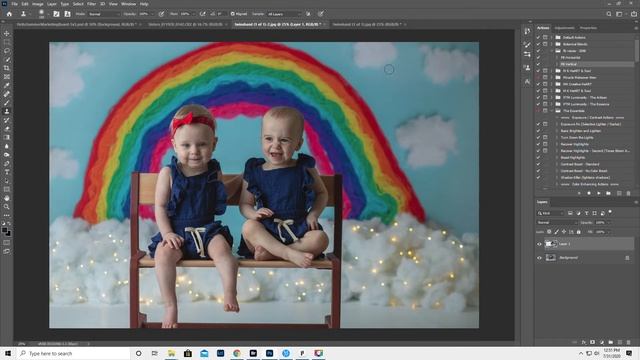Open the layer blend mode dropdown

click(x=557, y=223)
